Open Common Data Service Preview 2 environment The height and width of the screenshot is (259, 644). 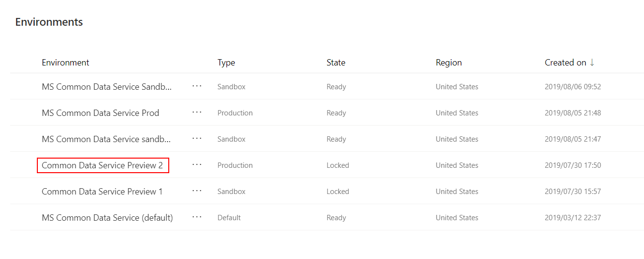point(102,165)
